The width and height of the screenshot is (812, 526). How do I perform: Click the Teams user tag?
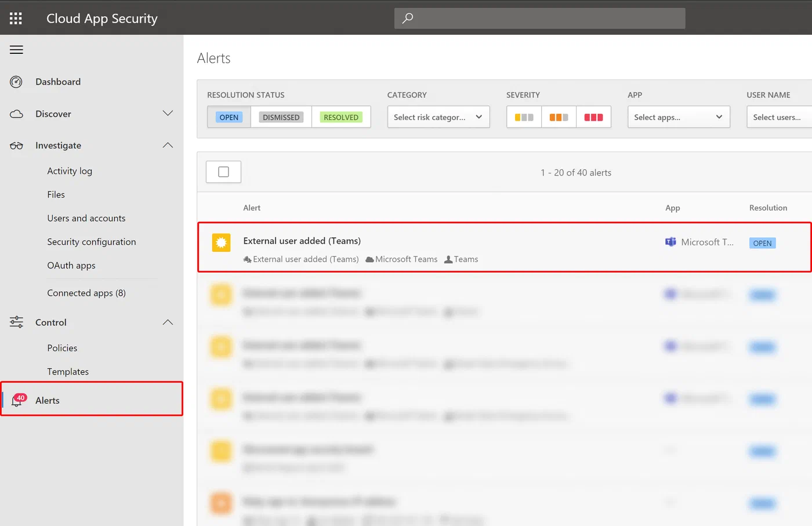coord(466,259)
